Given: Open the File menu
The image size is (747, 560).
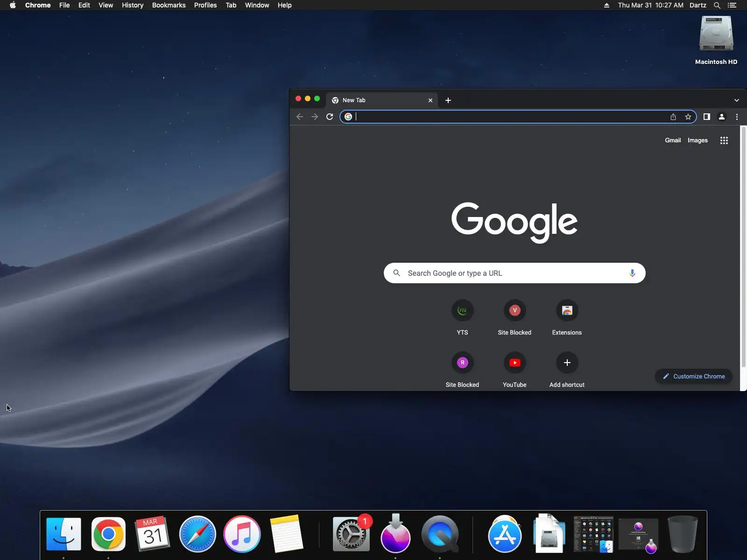Looking at the screenshot, I should click(64, 5).
